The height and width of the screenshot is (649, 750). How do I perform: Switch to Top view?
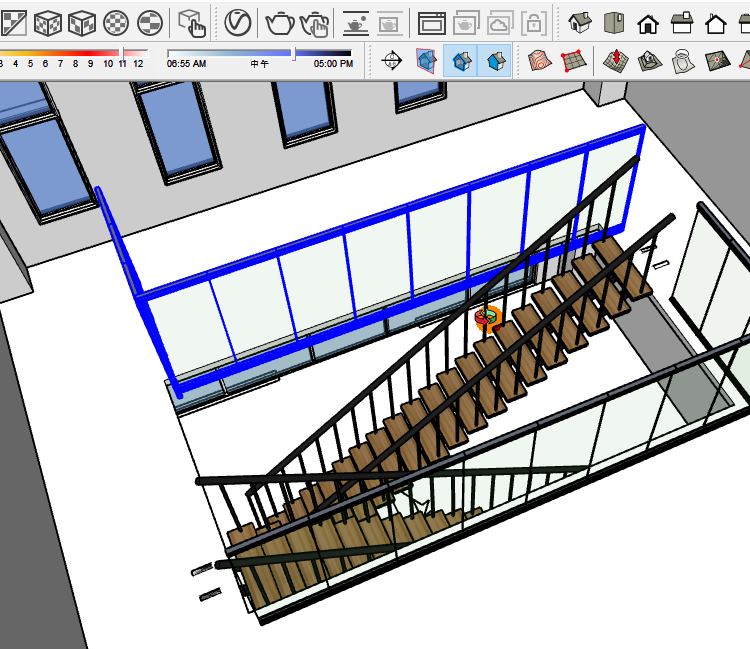tap(614, 22)
